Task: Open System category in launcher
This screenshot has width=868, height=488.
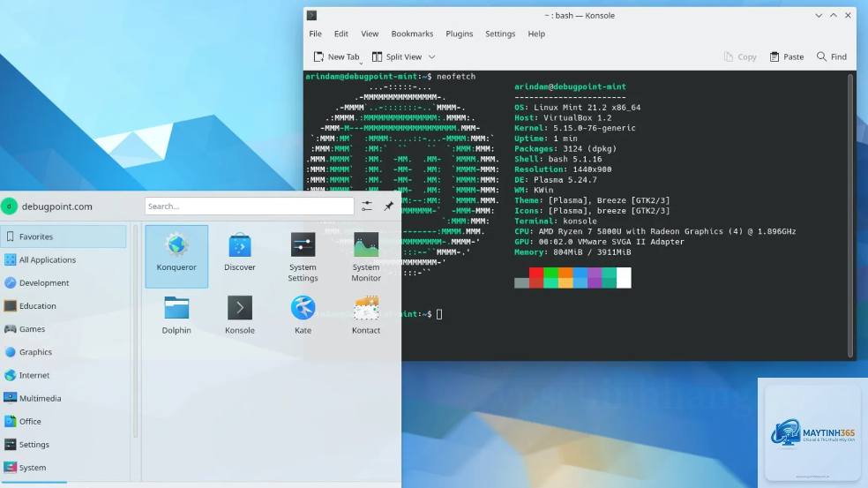Action: [64, 468]
